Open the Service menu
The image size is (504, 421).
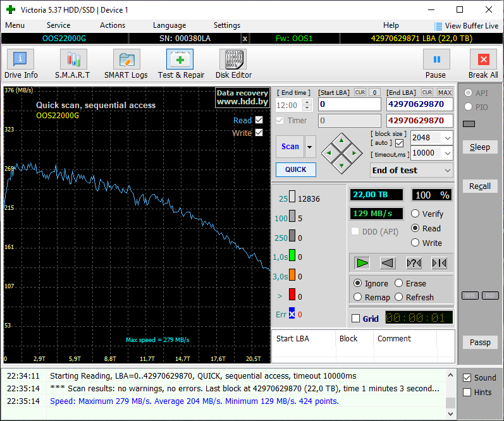tap(58, 25)
